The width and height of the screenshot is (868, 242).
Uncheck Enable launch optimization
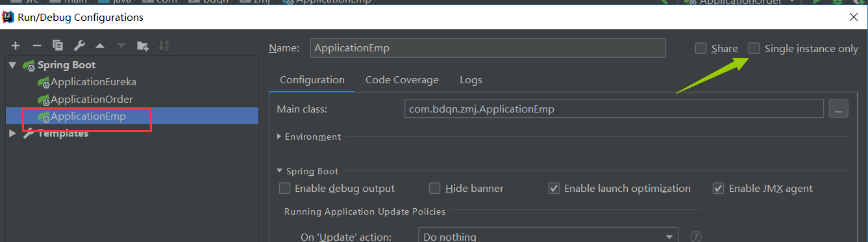tap(554, 189)
